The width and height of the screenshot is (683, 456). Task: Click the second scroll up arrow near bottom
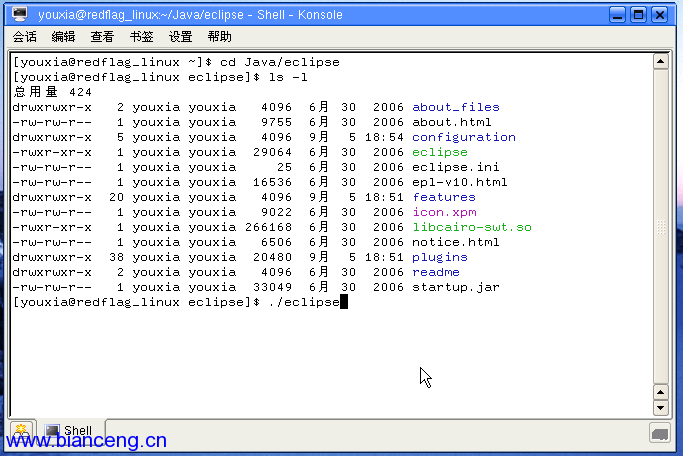pyautogui.click(x=661, y=392)
